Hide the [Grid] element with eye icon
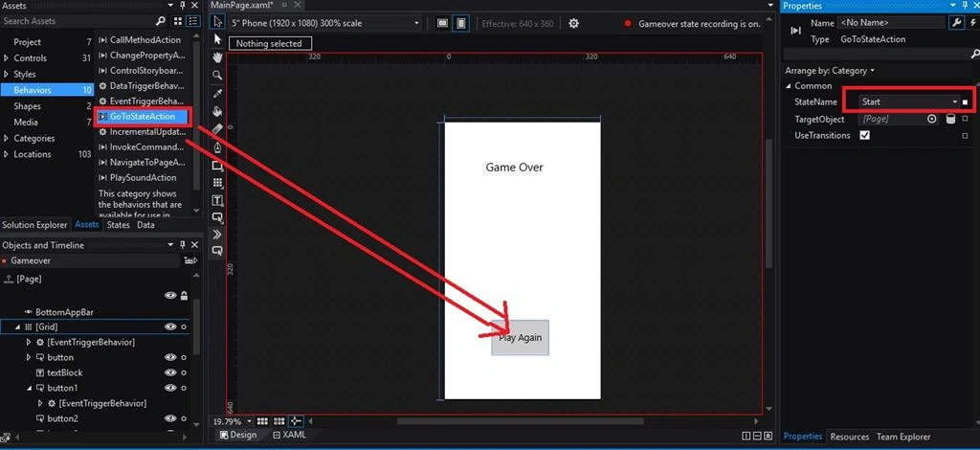980x450 pixels. point(170,326)
